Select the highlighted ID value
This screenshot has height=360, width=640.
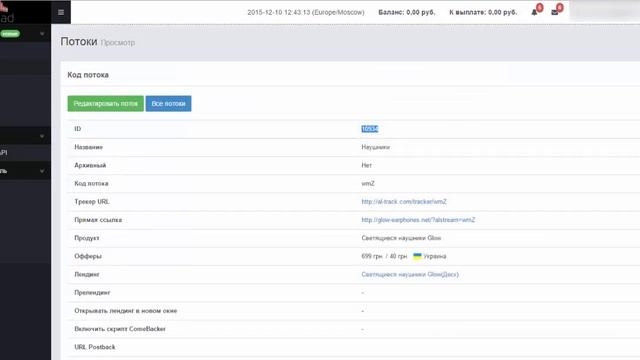point(370,129)
